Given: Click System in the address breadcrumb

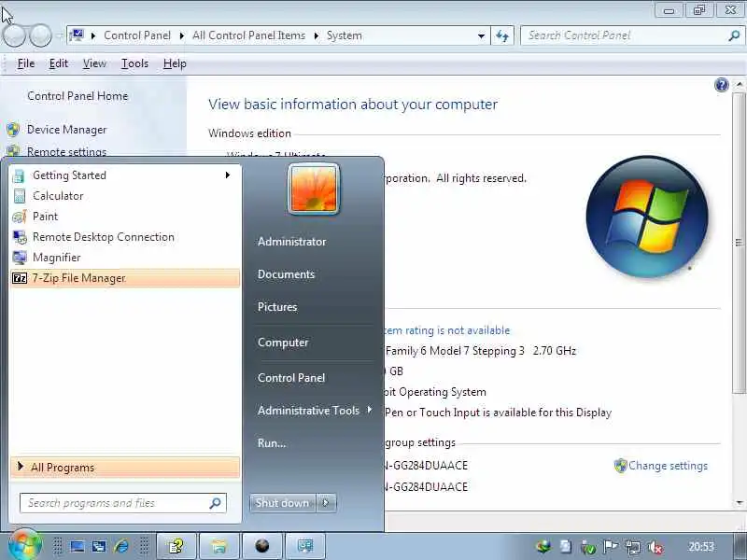Looking at the screenshot, I should click(x=344, y=35).
